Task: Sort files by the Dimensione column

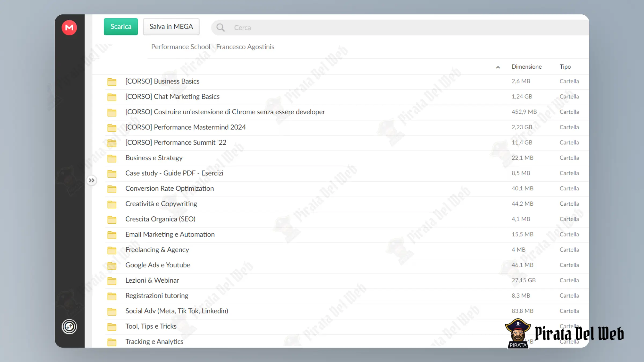Action: click(x=526, y=67)
